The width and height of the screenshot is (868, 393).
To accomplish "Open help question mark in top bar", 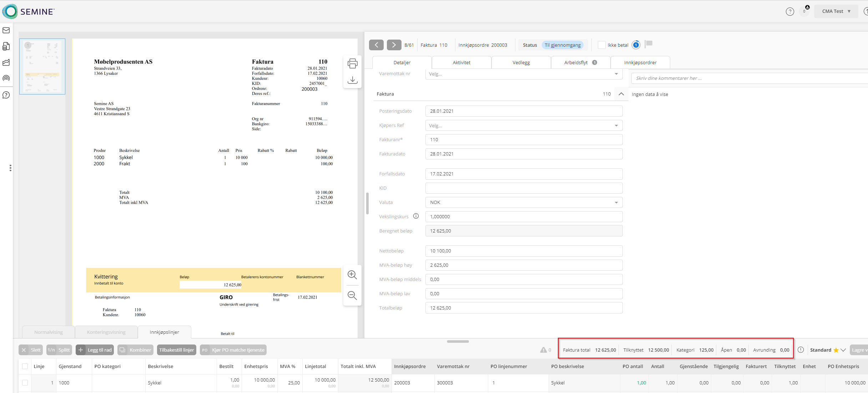I will 790,12.
